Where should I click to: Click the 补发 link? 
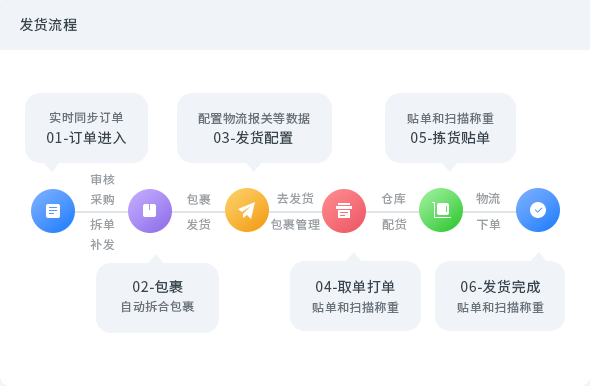pos(102,245)
